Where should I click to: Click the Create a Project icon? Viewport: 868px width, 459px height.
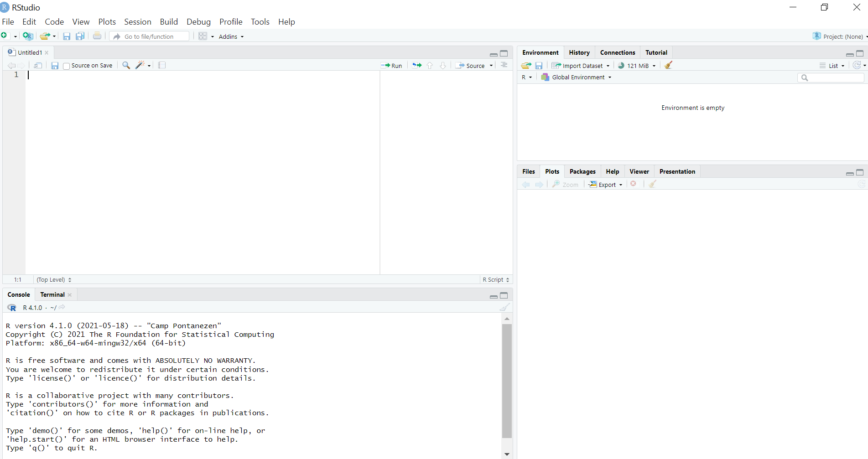point(28,36)
